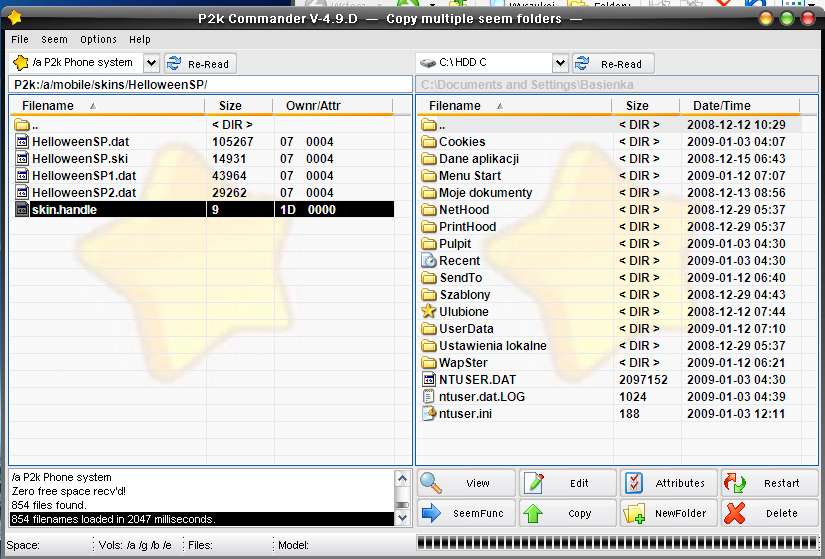Click the NewFolder button
825x559 pixels.
pyautogui.click(x=669, y=513)
